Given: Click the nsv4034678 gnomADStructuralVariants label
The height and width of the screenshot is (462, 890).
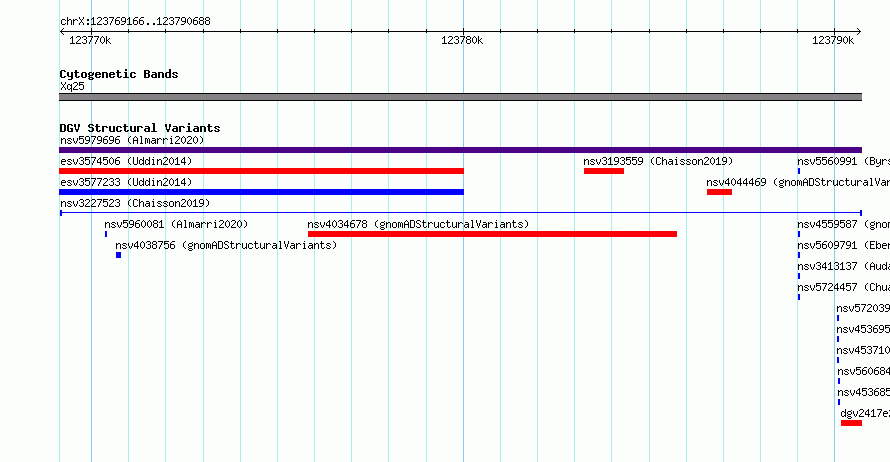Looking at the screenshot, I should [x=418, y=224].
